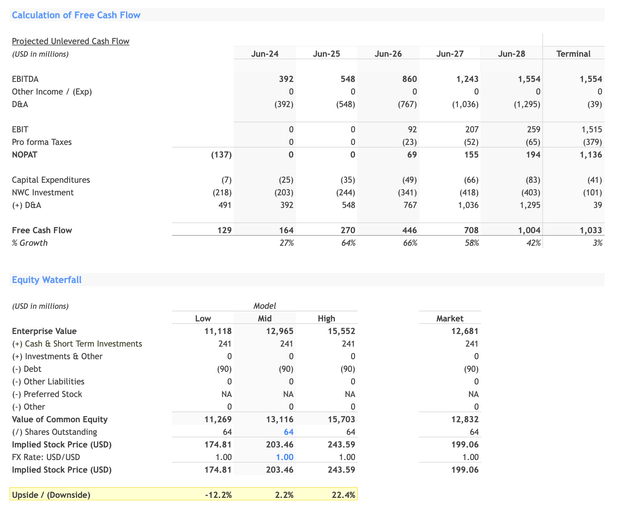The height and width of the screenshot is (513, 640).
Task: Select the blue Mid FX Rate input
Action: [284, 457]
